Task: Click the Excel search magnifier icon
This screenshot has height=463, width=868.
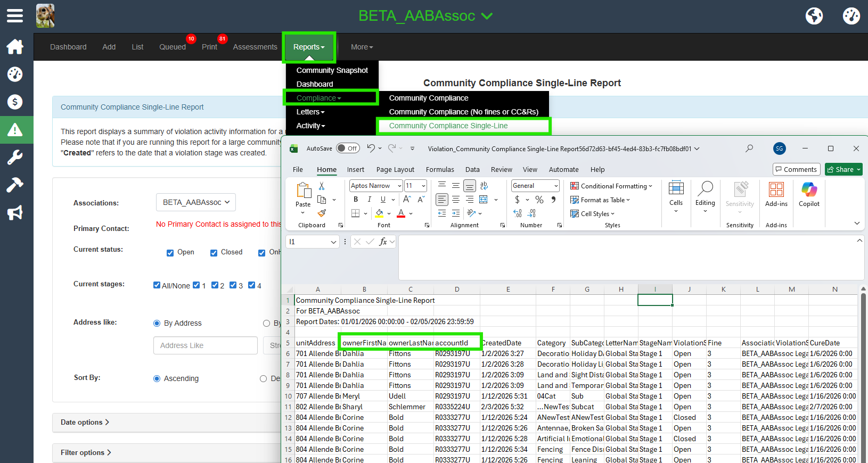Action: (749, 148)
